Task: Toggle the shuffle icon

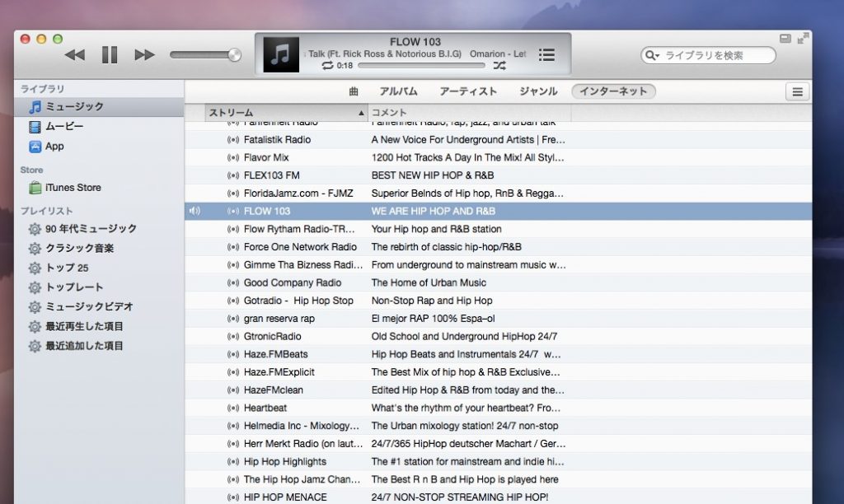Action: [x=499, y=66]
